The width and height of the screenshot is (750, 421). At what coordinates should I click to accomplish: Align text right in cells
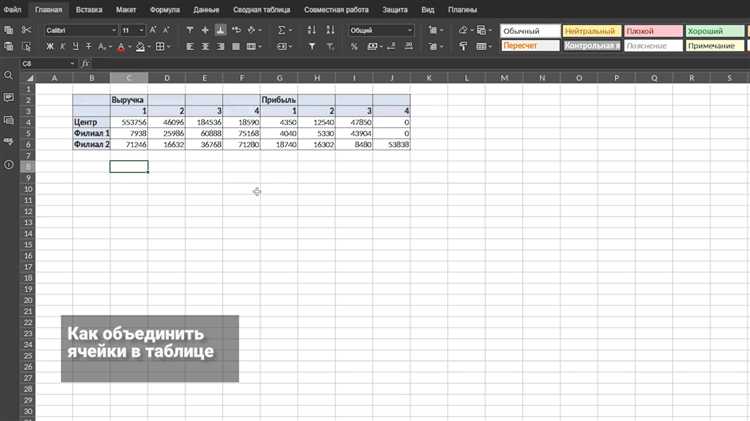pyautogui.click(x=220, y=46)
